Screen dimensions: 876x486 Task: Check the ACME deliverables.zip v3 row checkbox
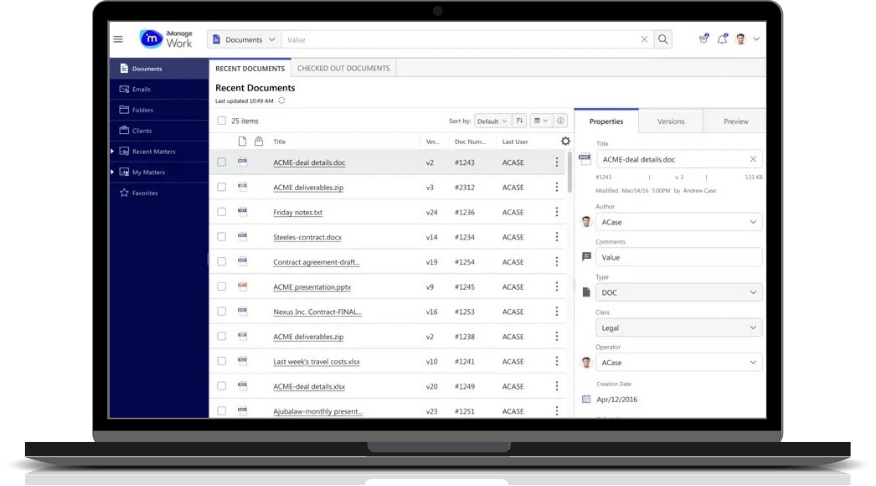(x=222, y=187)
